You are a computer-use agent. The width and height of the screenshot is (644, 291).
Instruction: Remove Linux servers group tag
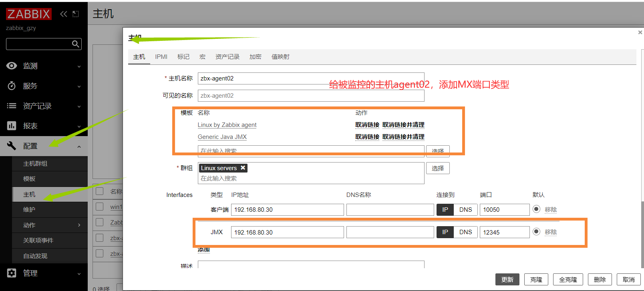(x=243, y=168)
